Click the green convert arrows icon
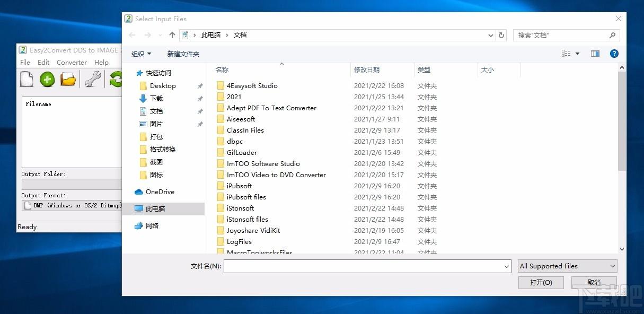 pyautogui.click(x=116, y=80)
